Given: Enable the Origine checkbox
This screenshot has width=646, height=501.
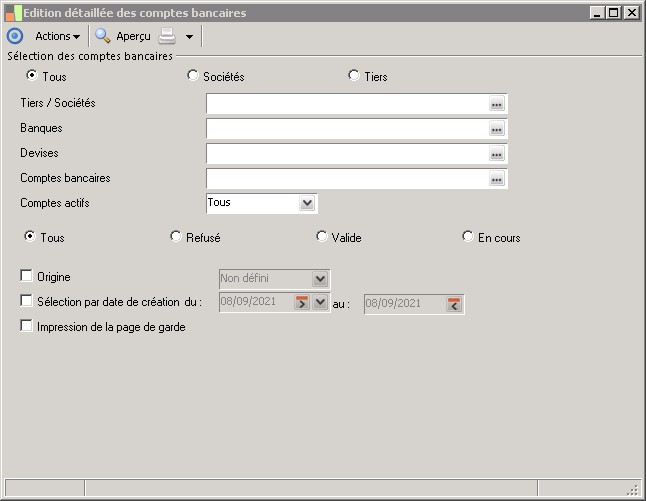Looking at the screenshot, I should tap(27, 276).
